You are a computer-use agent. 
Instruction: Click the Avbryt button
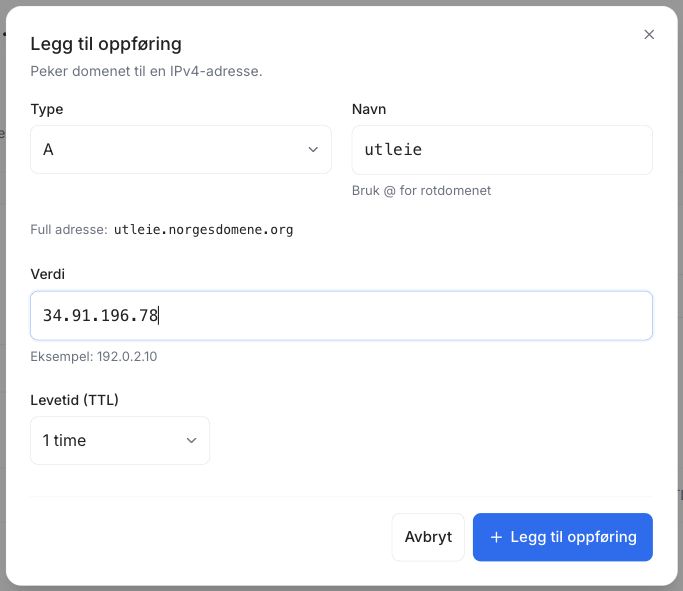428,537
